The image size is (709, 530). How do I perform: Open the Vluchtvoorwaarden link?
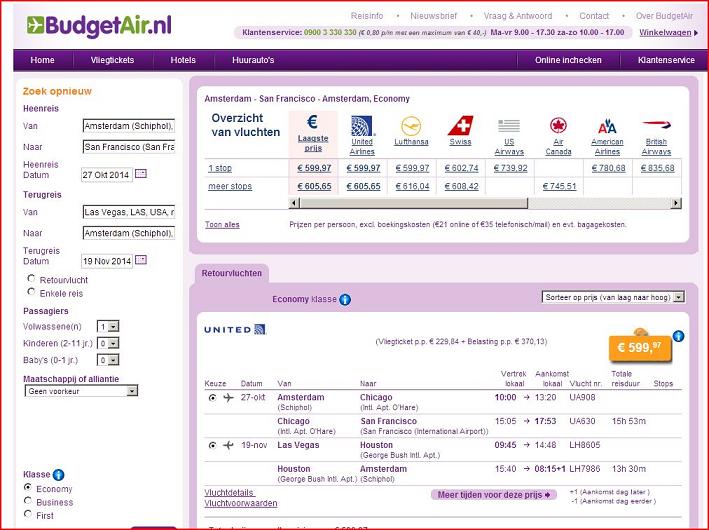pos(241,503)
